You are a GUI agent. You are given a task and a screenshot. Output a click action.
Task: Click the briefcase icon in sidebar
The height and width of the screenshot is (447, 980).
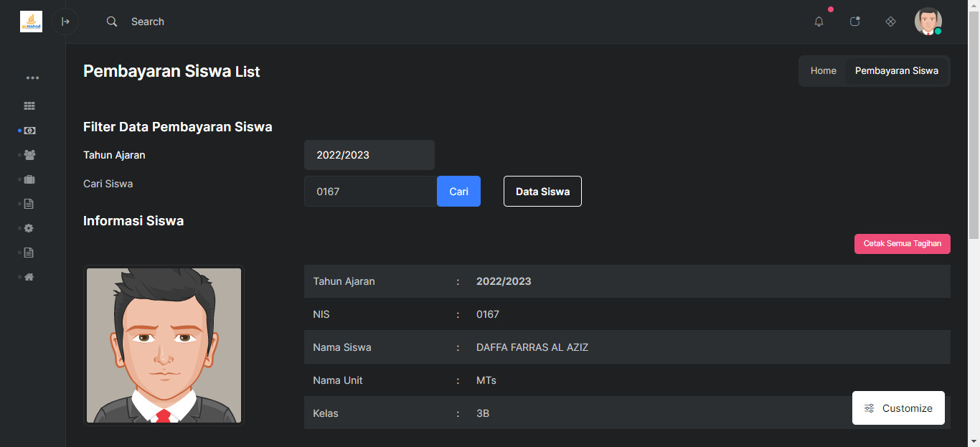[29, 179]
